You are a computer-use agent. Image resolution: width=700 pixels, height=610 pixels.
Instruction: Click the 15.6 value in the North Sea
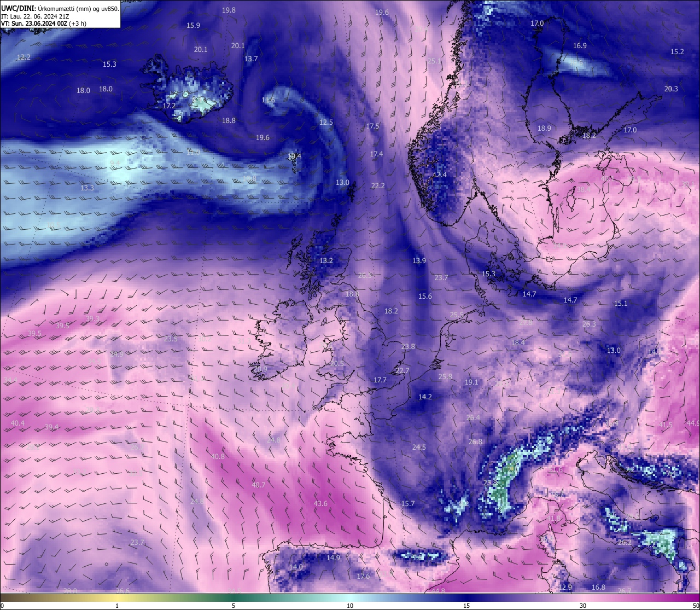coord(425,297)
